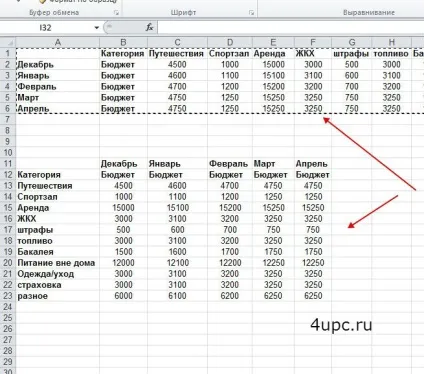Screen dimensions: 424x374
Task: Click топливо cell in row 18
Action: pos(58,241)
